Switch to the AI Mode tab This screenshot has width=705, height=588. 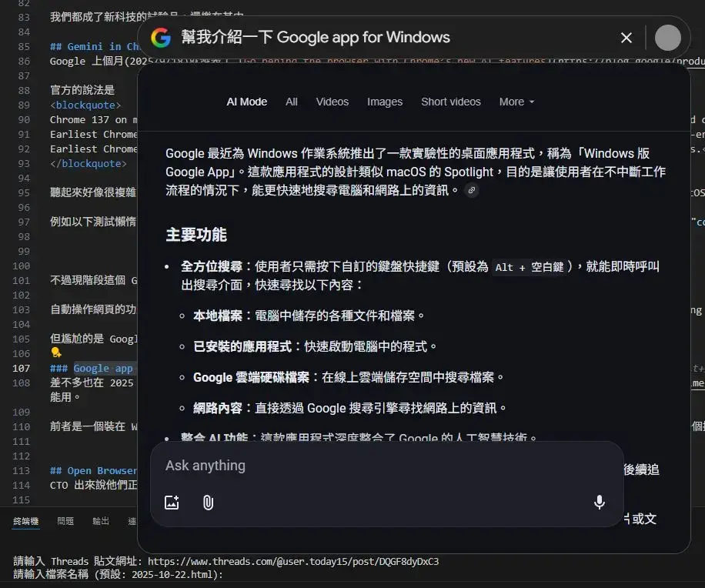[x=246, y=102]
